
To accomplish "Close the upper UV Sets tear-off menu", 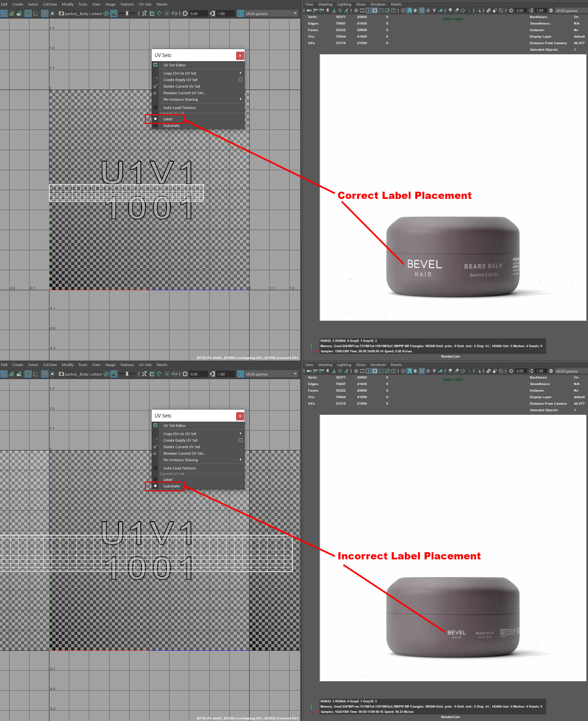I will (x=240, y=56).
